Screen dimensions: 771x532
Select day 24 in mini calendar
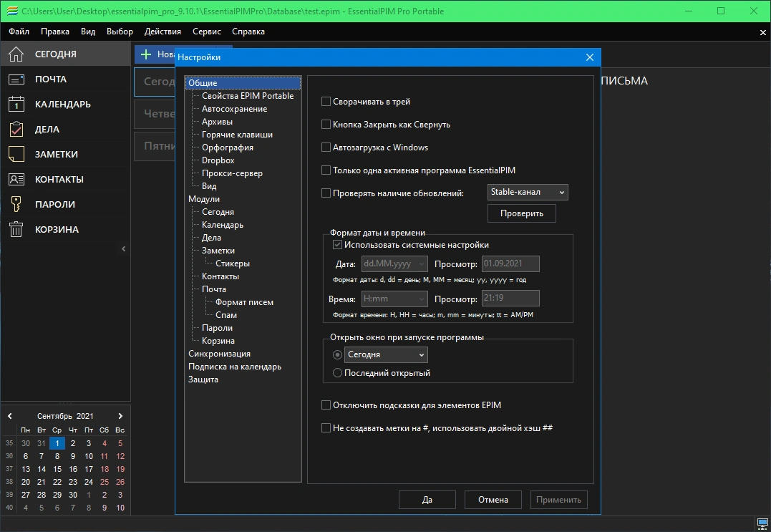tap(89, 482)
